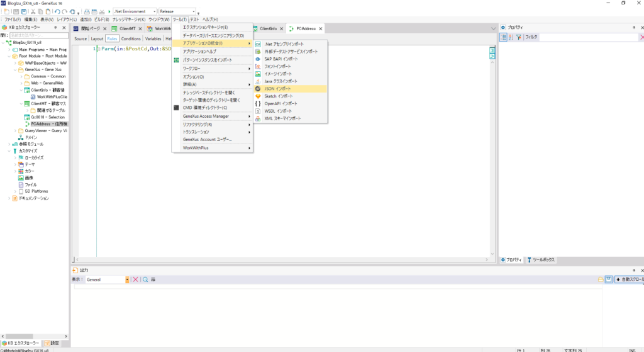Click the pattern instance import icon
Screen dimensions: 644x352
pos(176,60)
